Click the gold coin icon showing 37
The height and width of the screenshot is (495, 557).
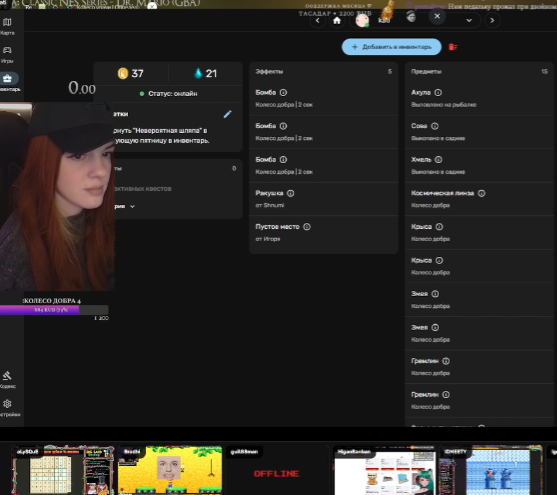(x=123, y=74)
